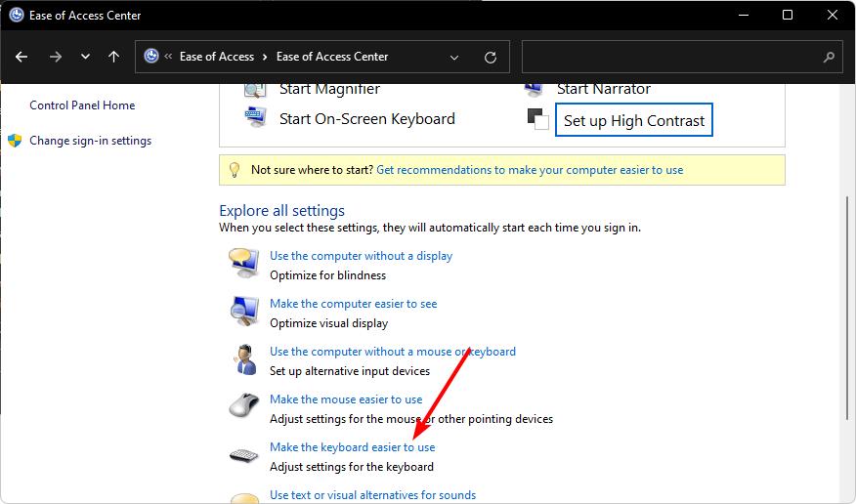Go forward with the forward arrow

point(55,57)
